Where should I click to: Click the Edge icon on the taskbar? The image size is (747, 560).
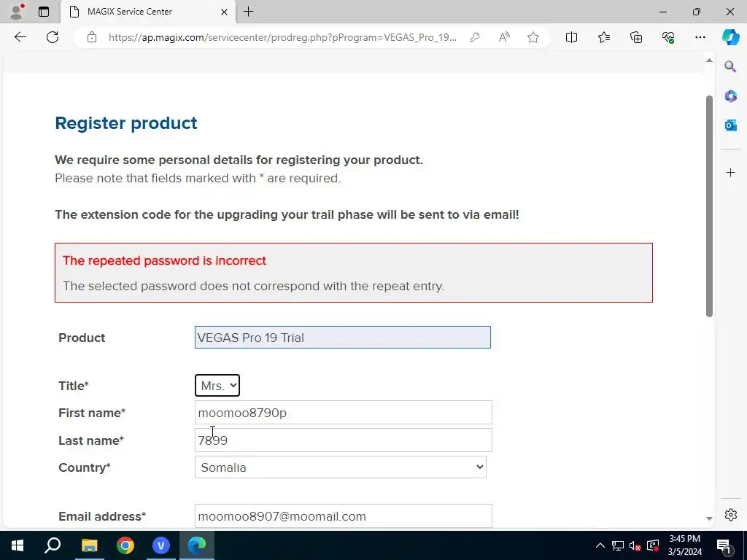(197, 545)
